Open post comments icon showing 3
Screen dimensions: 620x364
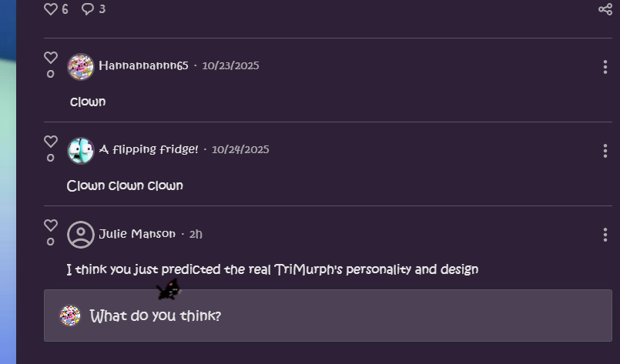click(x=89, y=9)
